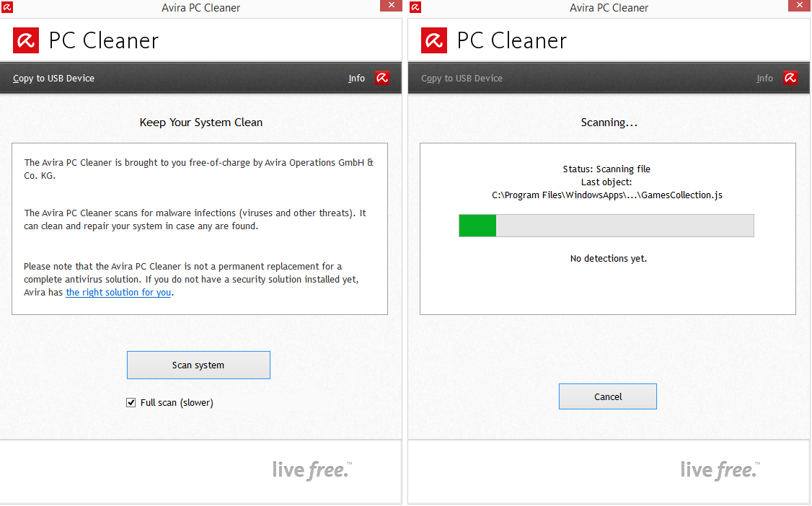This screenshot has height=506, width=812.
Task: Open the Info menu in the left window
Action: pos(356,78)
